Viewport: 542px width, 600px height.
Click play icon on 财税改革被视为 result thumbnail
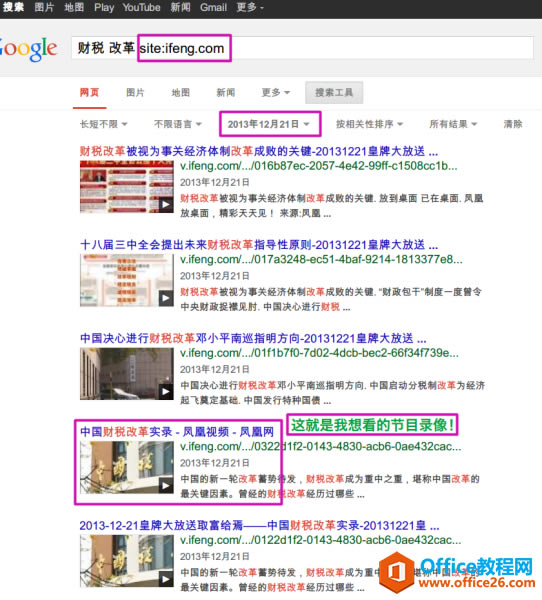(166, 204)
